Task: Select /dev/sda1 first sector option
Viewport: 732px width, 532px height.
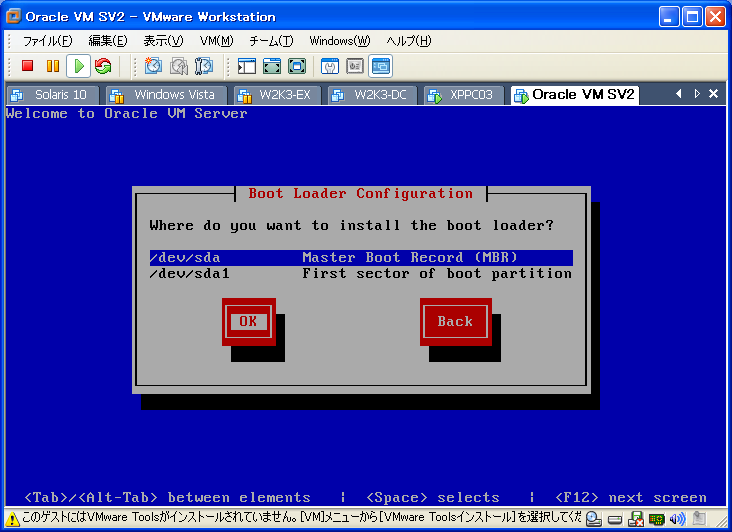Action: tap(361, 273)
